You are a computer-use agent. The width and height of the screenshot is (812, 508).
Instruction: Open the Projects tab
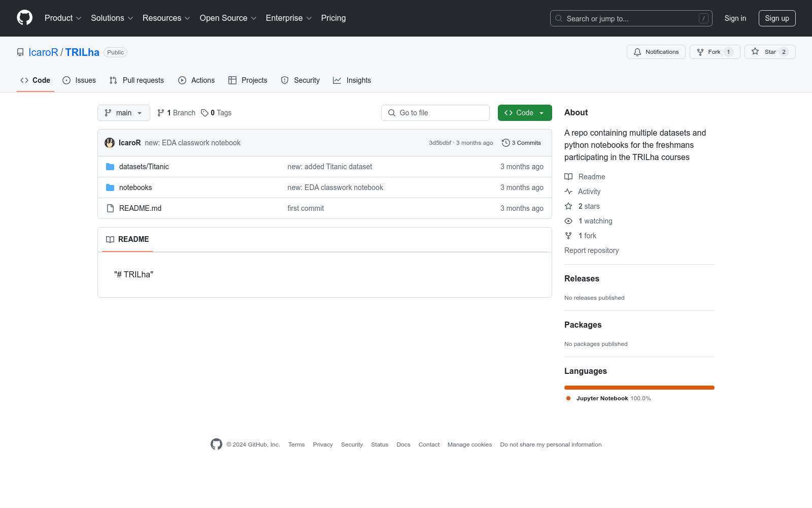248,80
